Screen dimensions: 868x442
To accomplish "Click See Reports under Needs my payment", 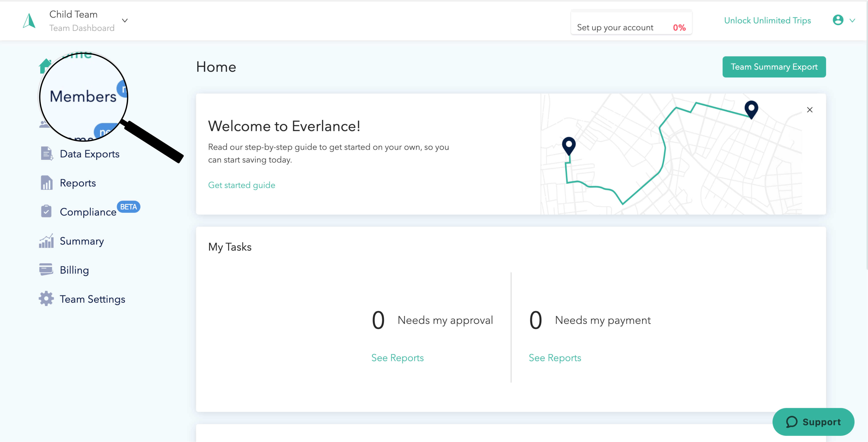I will 555,357.
